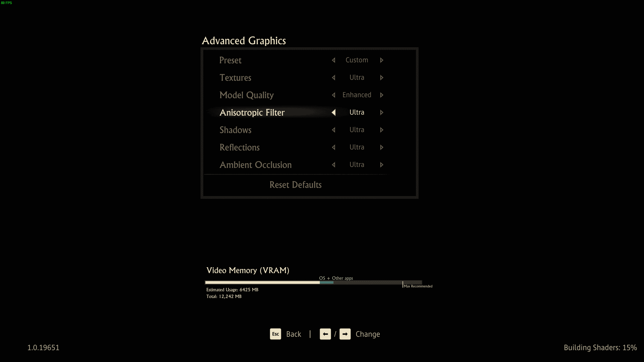Click the right arrow icon for Textures
The image size is (644, 362).
click(x=381, y=77)
